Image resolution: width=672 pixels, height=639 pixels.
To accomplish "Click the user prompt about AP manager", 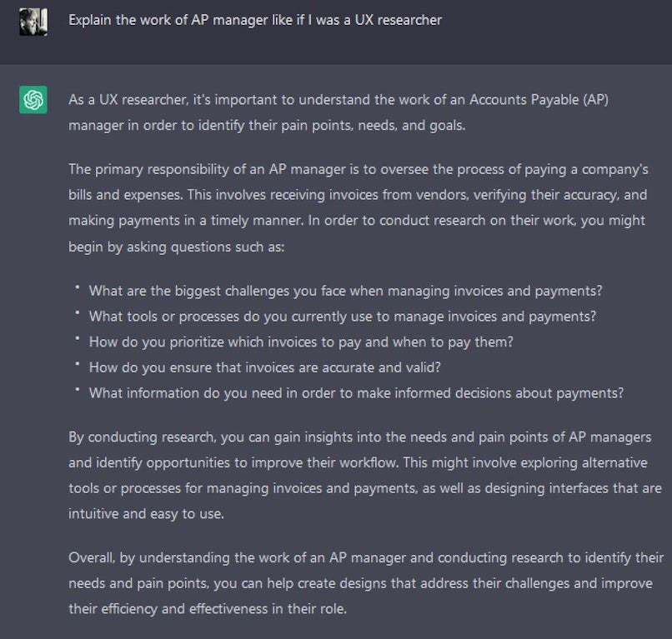I will click(x=255, y=20).
